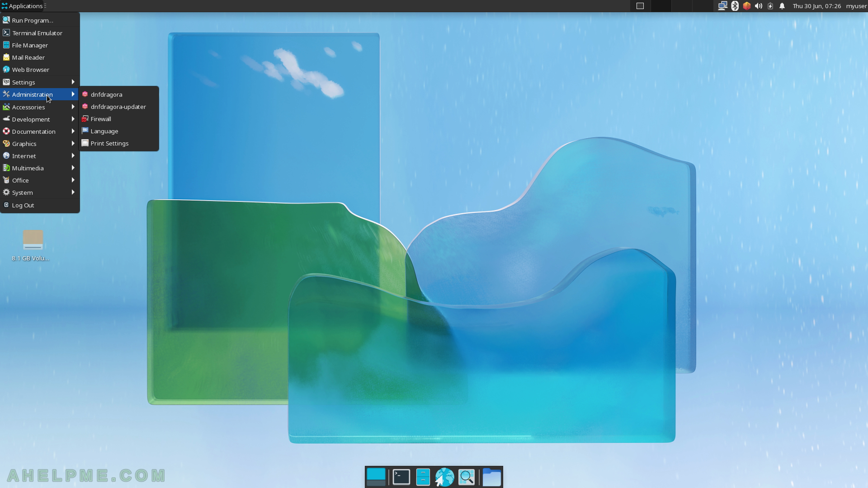Select the Administration menu category

[x=40, y=94]
